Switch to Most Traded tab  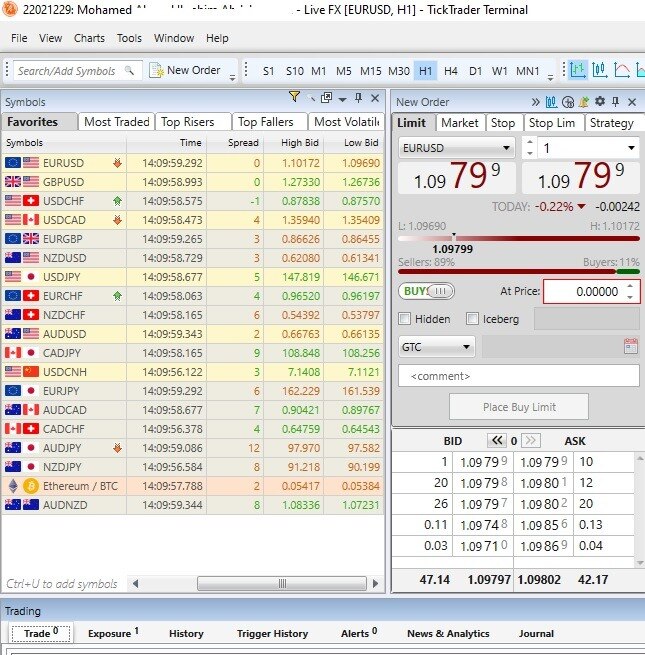(x=117, y=122)
